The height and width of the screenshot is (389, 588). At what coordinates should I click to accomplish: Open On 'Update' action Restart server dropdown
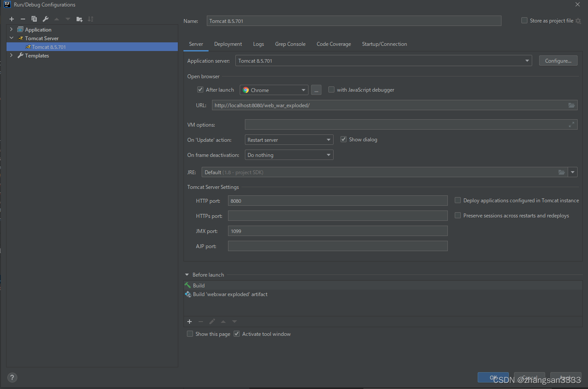(x=289, y=140)
